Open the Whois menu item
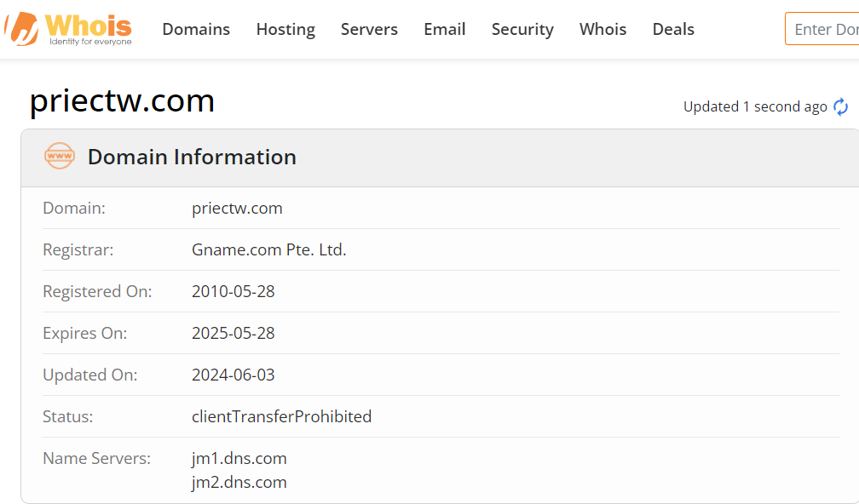This screenshot has height=504, width=859. pyautogui.click(x=602, y=29)
